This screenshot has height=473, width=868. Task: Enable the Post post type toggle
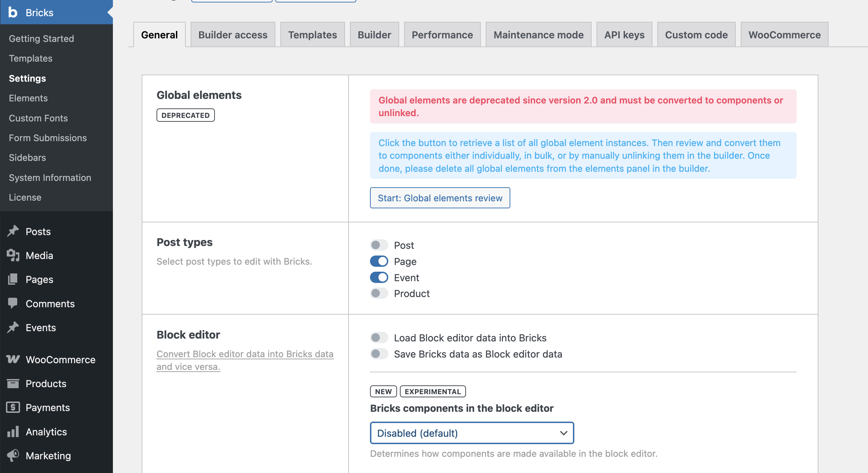click(x=379, y=245)
